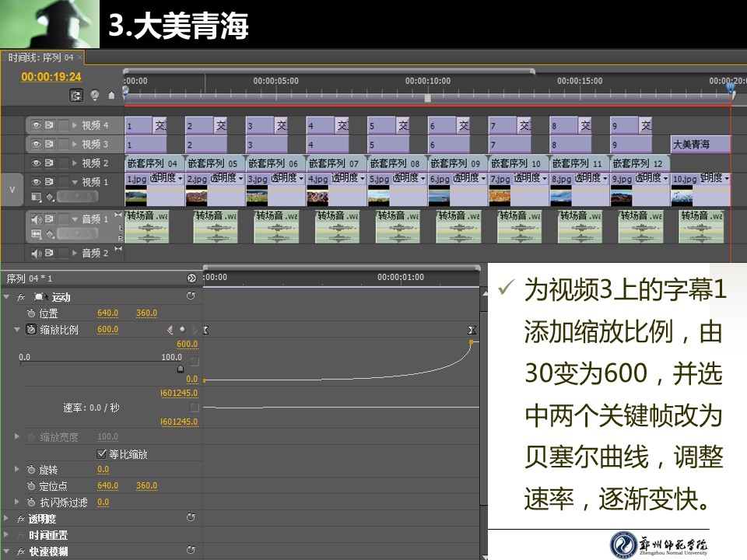The height and width of the screenshot is (560, 747).
Task: Click the show/hide timeline view double-arrow button
Action: (x=191, y=278)
